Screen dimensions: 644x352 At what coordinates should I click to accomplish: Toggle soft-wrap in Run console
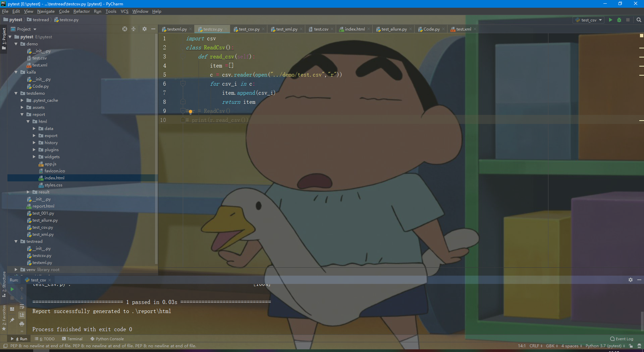[22, 306]
